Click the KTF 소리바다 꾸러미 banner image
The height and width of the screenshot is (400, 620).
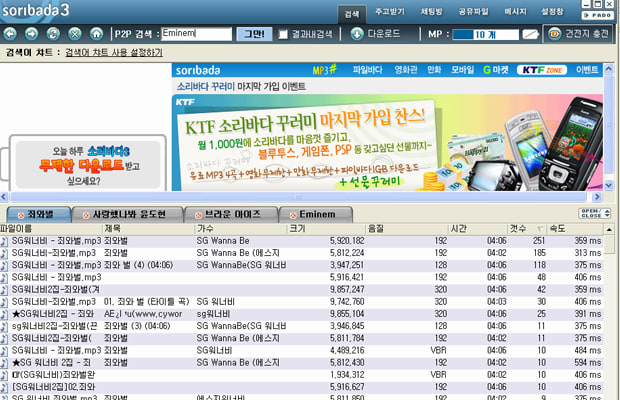(x=388, y=142)
